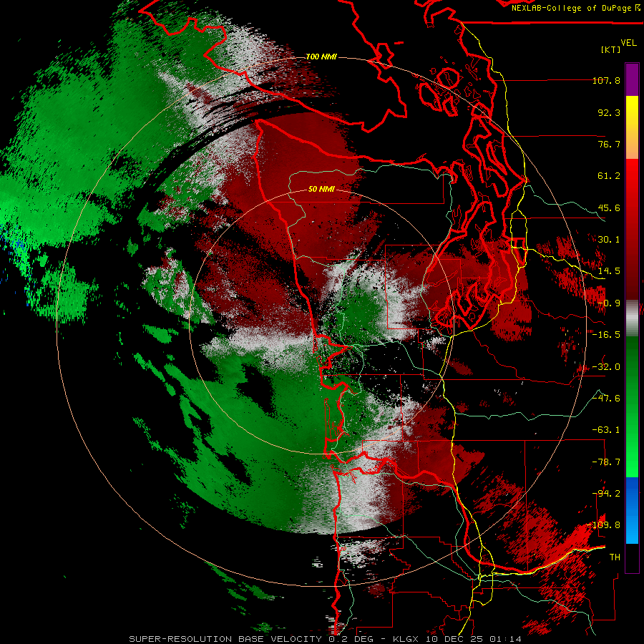Click the 45.6 legend value
The height and width of the screenshot is (644, 644).
click(x=609, y=208)
